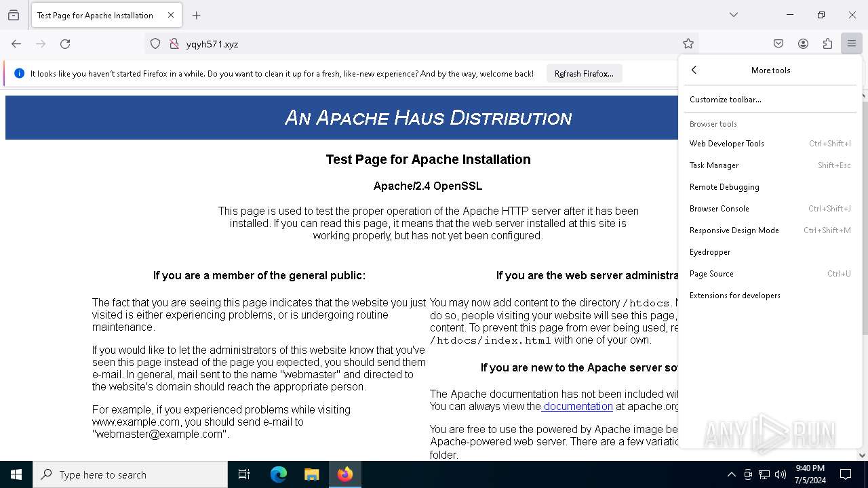The image size is (868, 488).
Task: Open network settings tray icon
Action: (764, 474)
